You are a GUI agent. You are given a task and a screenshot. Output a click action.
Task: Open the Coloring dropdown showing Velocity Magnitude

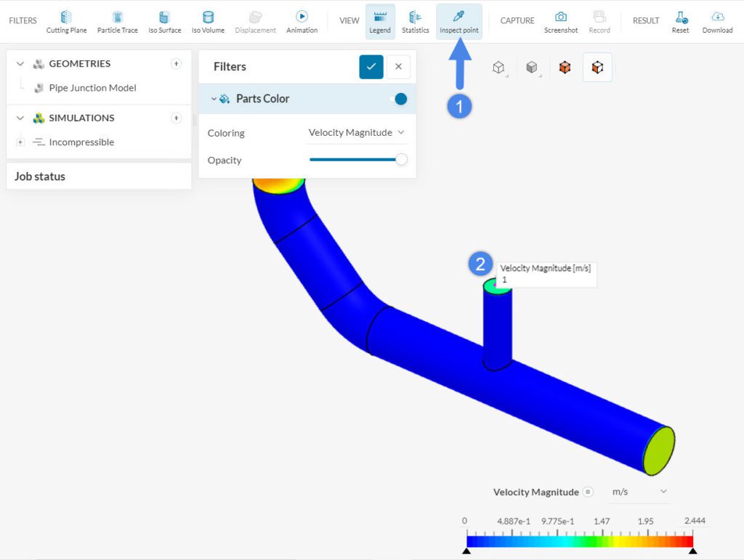point(357,133)
